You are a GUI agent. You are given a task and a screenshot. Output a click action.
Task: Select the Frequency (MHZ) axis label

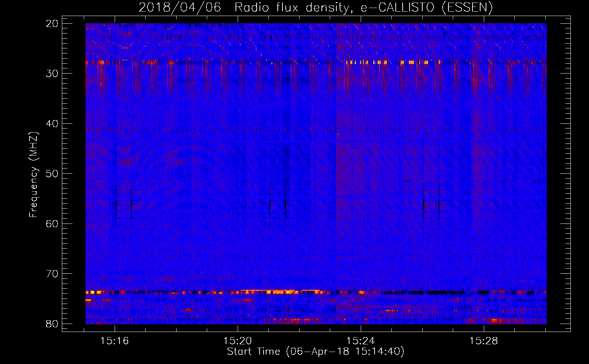click(x=33, y=175)
